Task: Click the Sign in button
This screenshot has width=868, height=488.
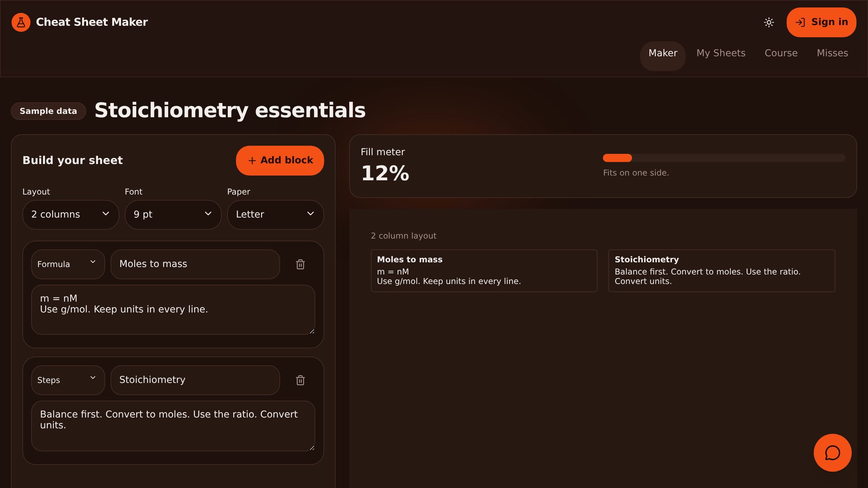Action: tap(821, 22)
